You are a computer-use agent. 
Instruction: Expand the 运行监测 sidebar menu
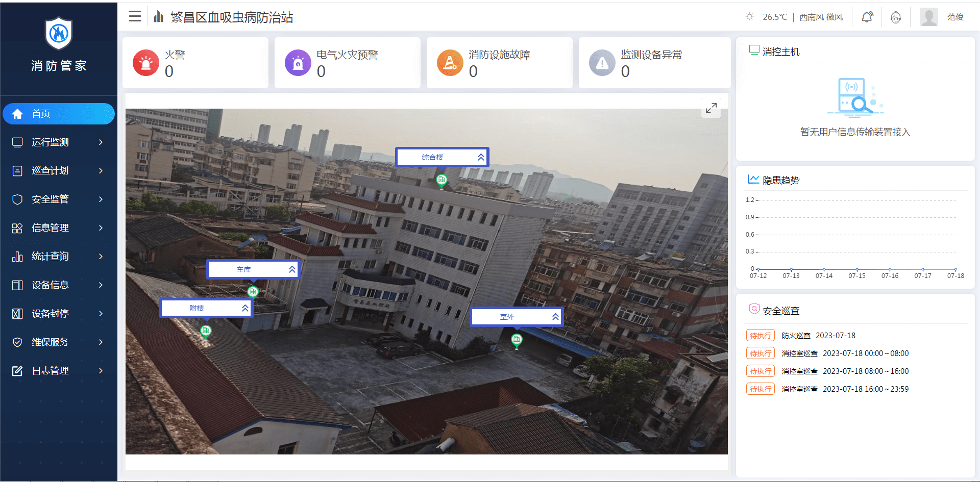(x=59, y=142)
